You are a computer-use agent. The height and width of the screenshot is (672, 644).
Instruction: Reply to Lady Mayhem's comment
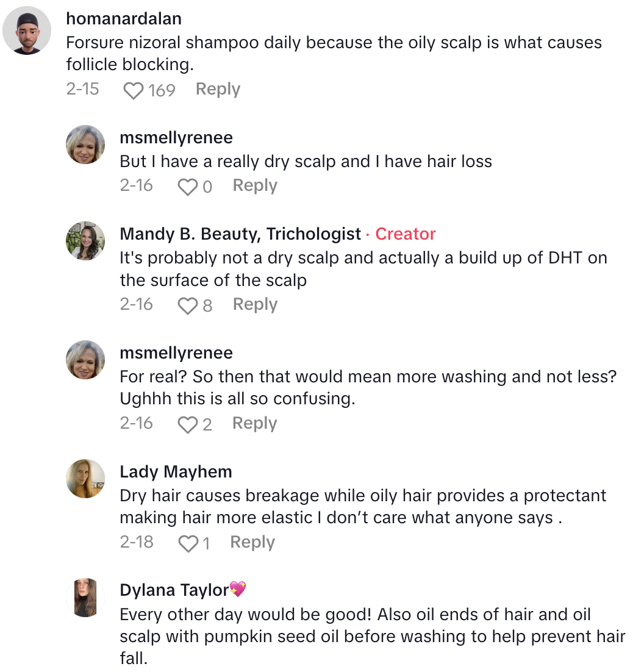click(252, 542)
